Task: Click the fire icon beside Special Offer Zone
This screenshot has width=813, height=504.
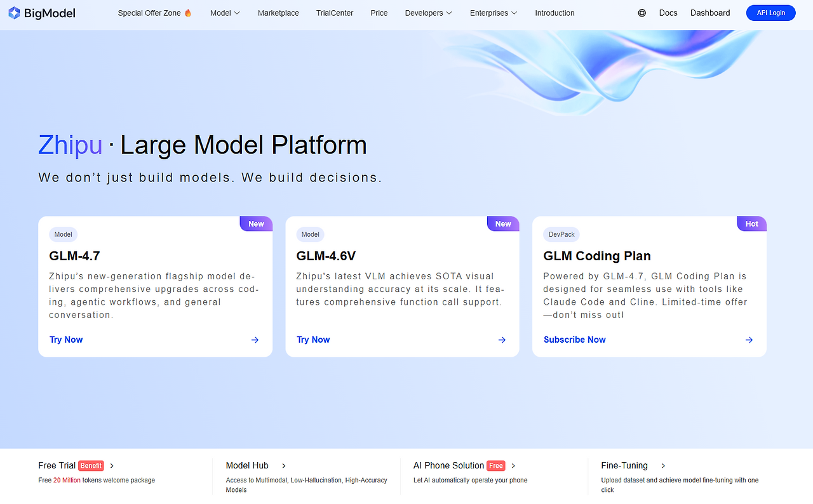Action: coord(188,13)
